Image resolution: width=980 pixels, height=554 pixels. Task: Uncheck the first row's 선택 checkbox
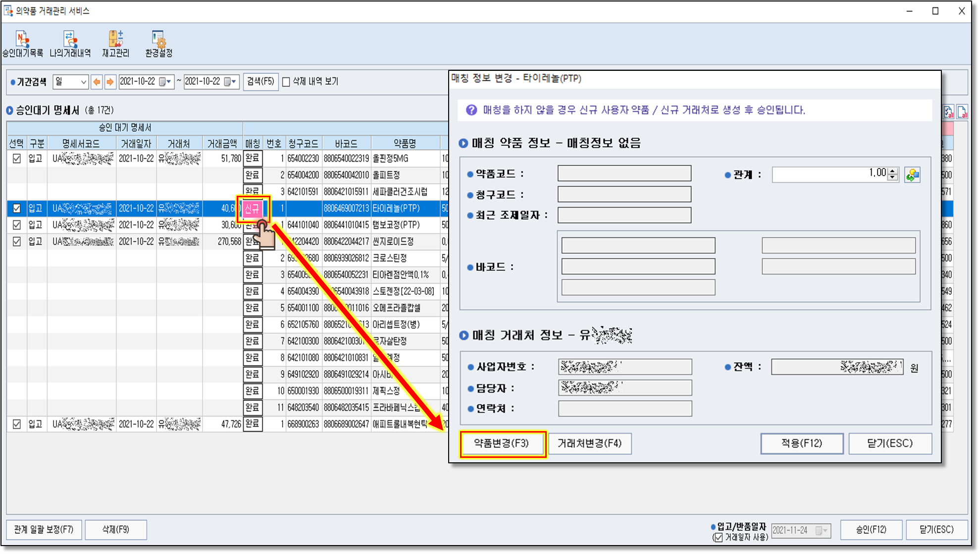17,159
